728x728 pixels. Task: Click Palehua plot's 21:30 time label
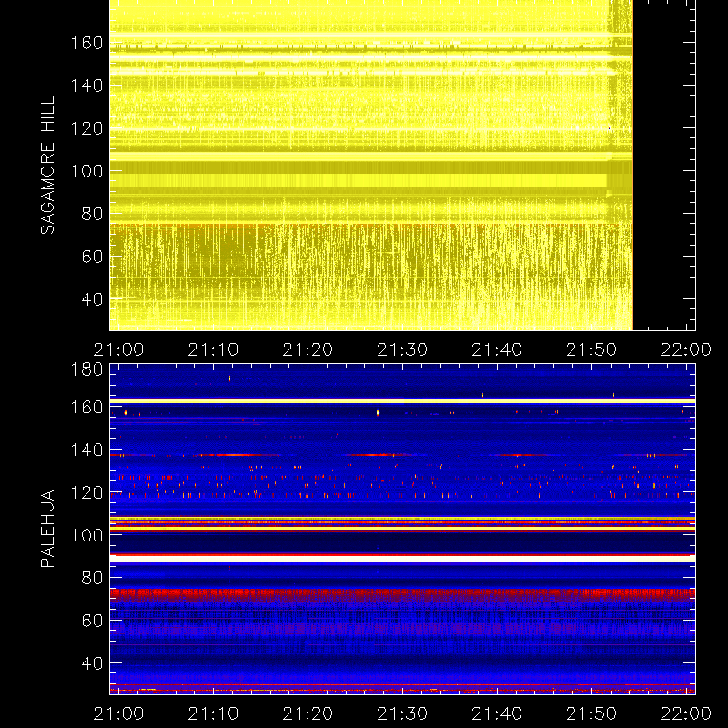point(402,713)
